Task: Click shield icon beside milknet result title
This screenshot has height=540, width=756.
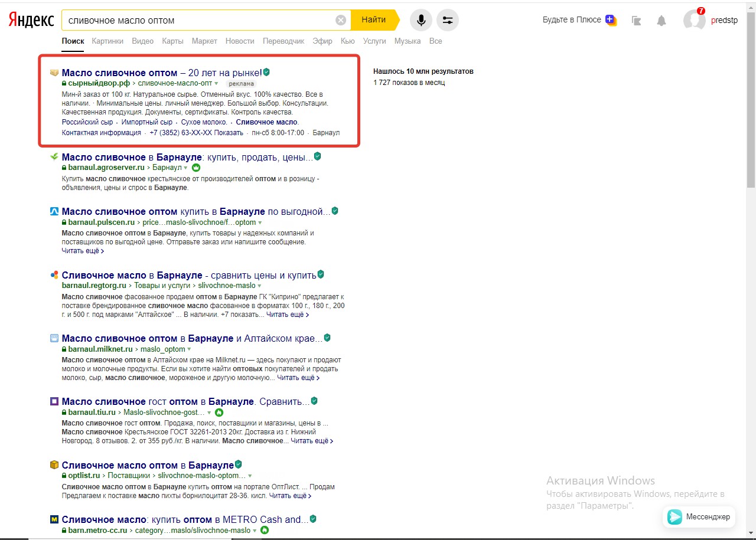Action: (x=327, y=338)
